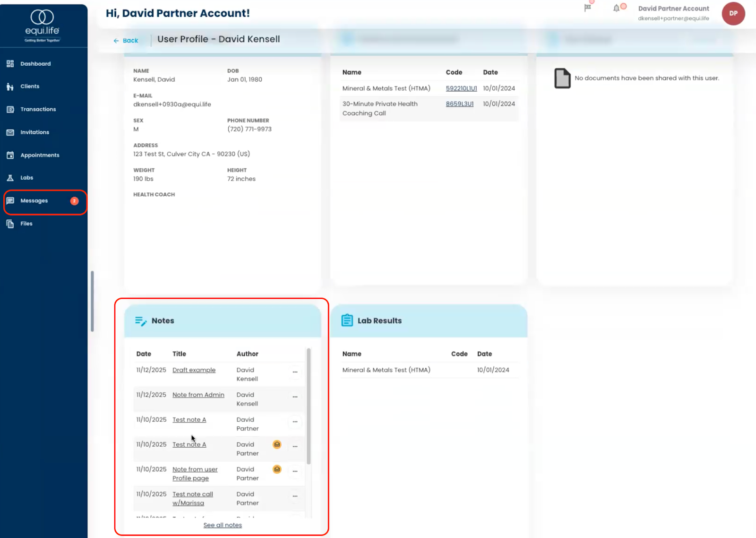Open options menu for Note from Admin

(295, 397)
